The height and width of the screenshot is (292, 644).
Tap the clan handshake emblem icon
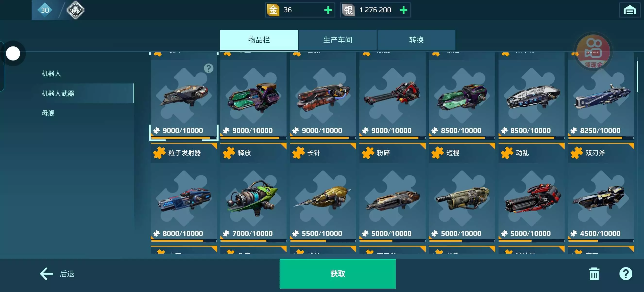[x=75, y=10]
